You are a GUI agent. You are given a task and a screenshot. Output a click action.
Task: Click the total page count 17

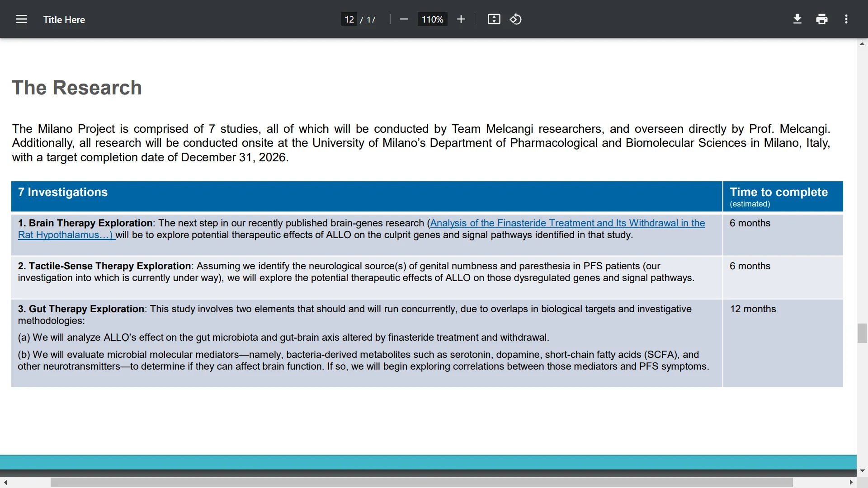(x=371, y=20)
